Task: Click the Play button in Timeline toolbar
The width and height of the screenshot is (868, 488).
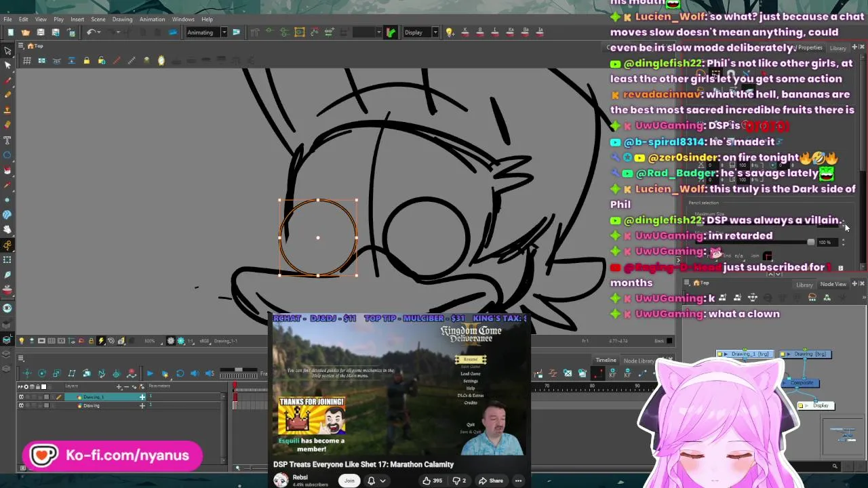Action: pos(150,373)
